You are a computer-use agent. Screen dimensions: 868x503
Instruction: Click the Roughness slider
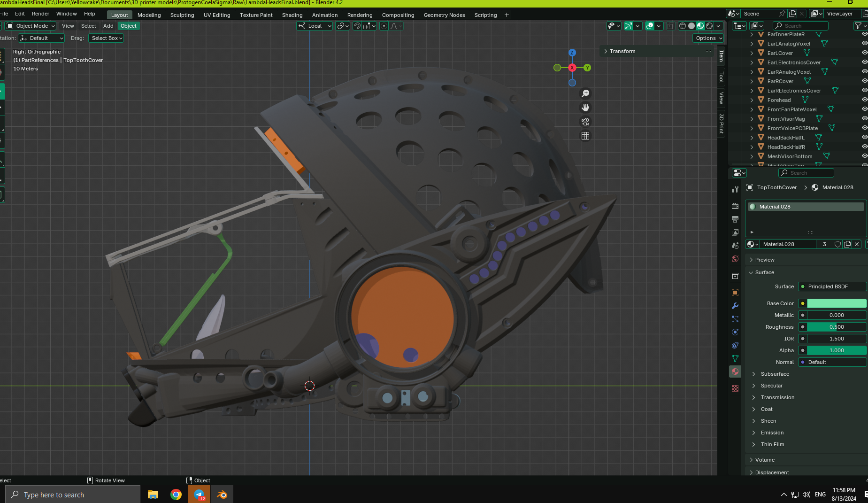tap(837, 327)
